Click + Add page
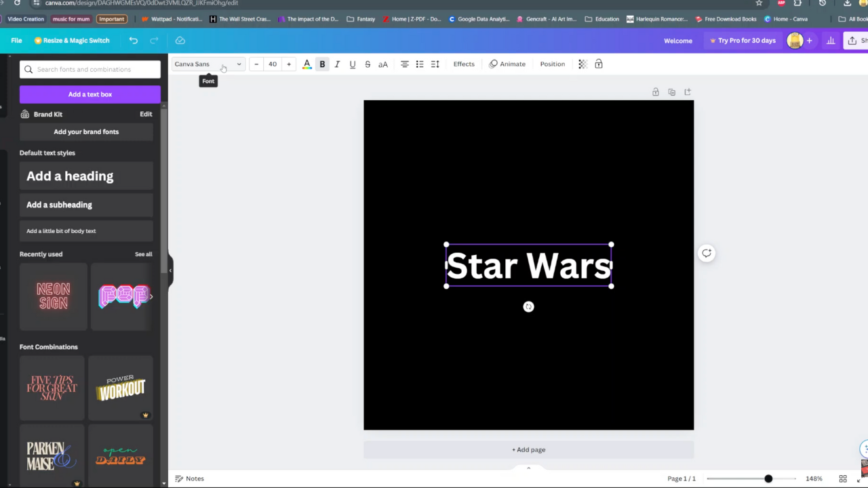The width and height of the screenshot is (868, 488). tap(529, 450)
